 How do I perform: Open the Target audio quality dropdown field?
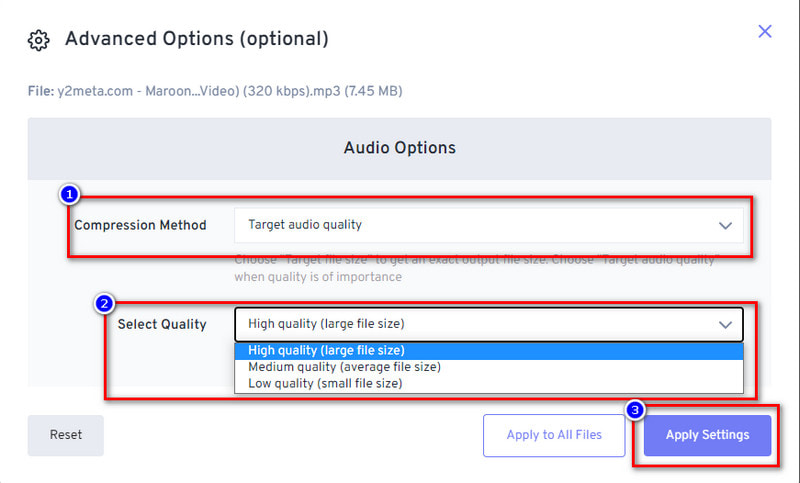click(488, 225)
